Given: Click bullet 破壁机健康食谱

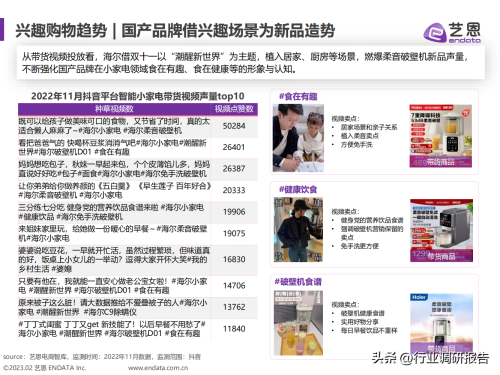Looking at the screenshot, I should [x=362, y=313].
